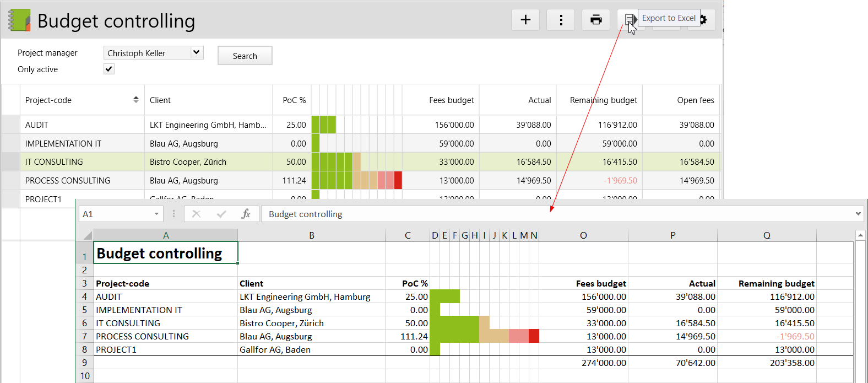Viewport: 868px width, 383px height.
Task: Click the select-all corner triangle in Excel
Action: click(87, 235)
